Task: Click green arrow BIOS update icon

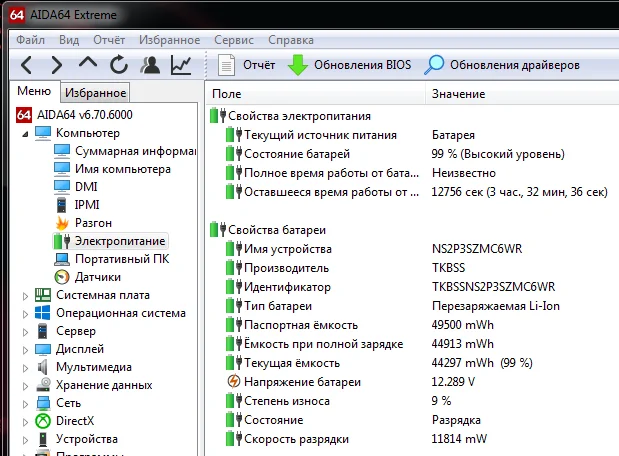Action: [298, 65]
